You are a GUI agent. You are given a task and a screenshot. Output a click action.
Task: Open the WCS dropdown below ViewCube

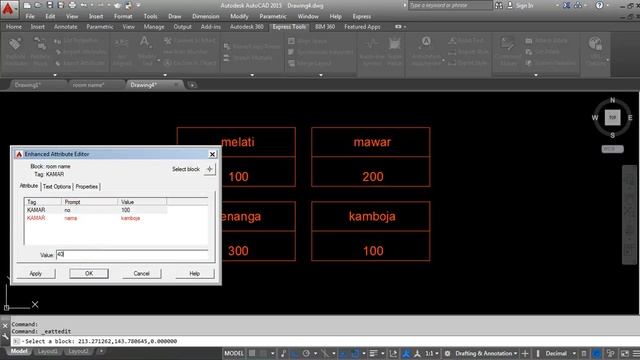pyautogui.click(x=612, y=149)
